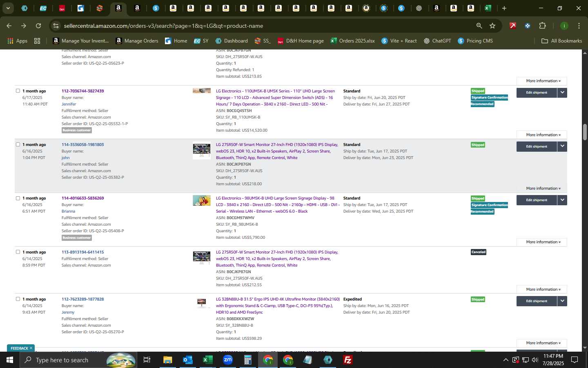Viewport: 588px width, 368px height.
Task: Open Windows Start menu
Action: click(x=10, y=360)
